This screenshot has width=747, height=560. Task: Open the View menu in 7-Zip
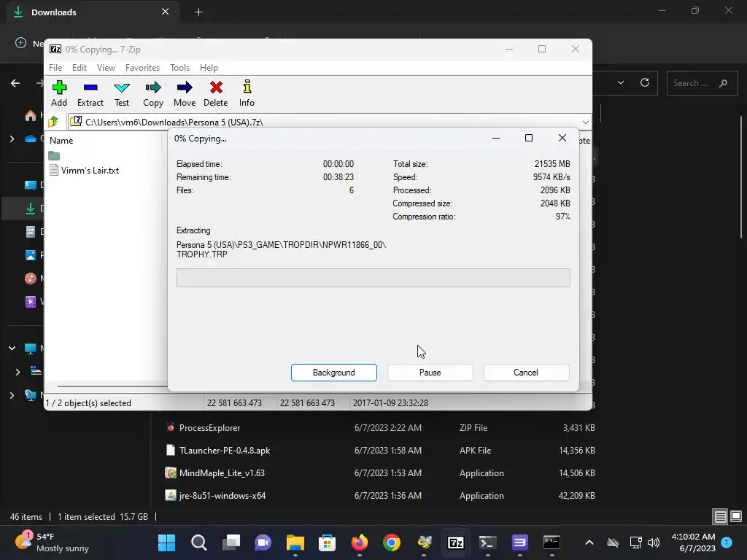coord(106,68)
